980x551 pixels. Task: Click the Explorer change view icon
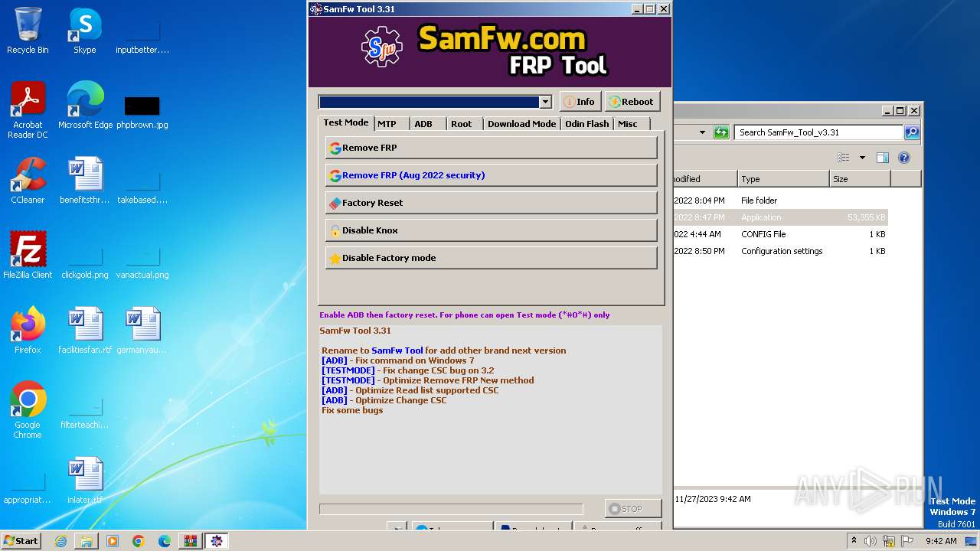tap(844, 158)
